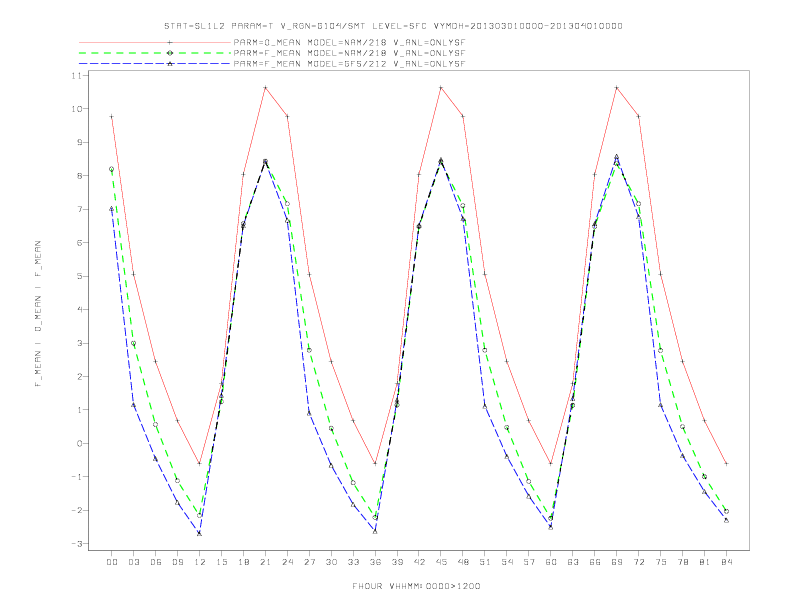792x612 pixels.
Task: Click the green dashed legend line sample
Action: click(155, 53)
